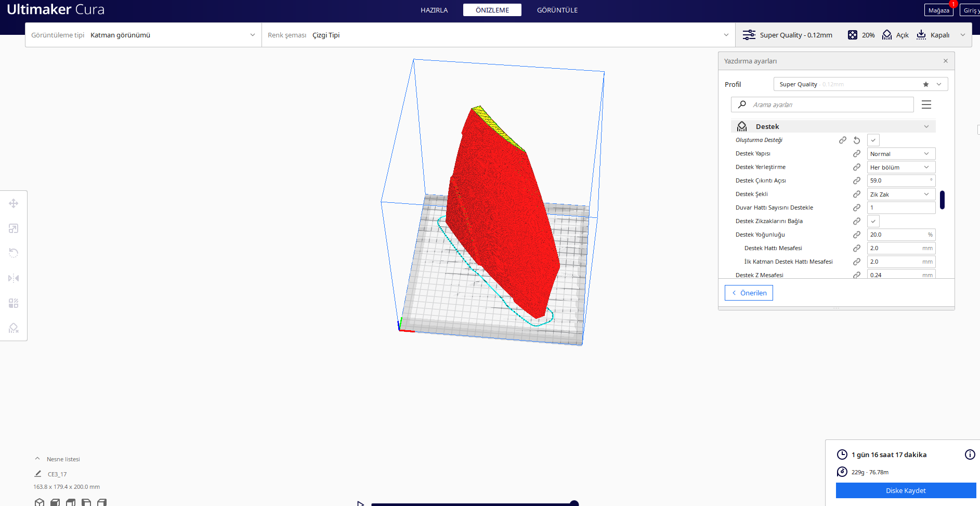Click the star icon in the Profil box
The height and width of the screenshot is (506, 980).
[926, 84]
